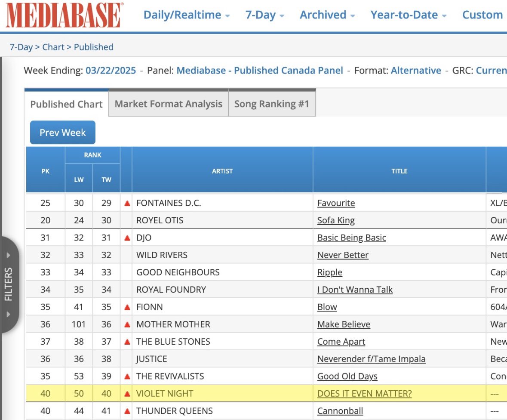Select the THE BLUE STONES artist cell
The width and height of the screenshot is (507, 420).
[222, 342]
